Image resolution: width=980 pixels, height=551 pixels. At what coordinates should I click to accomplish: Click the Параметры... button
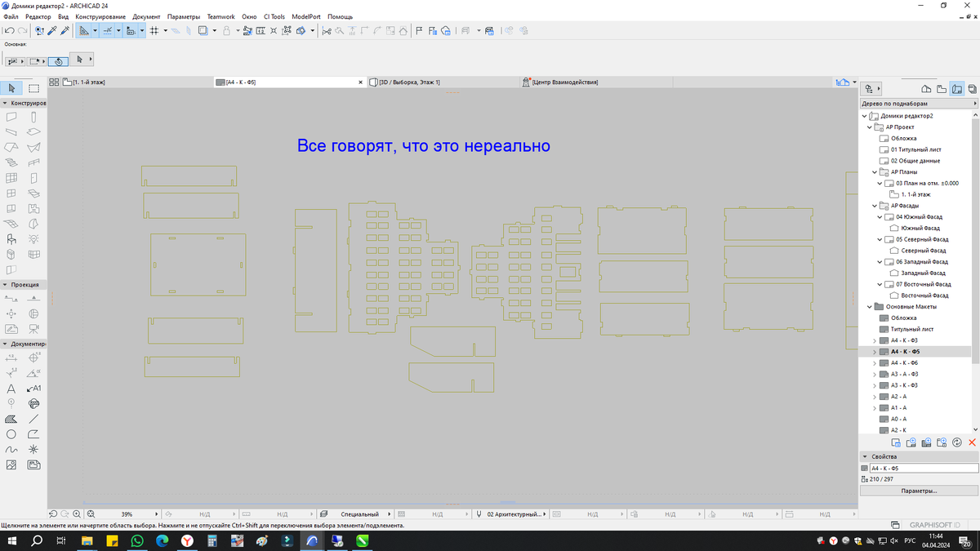[x=920, y=491]
